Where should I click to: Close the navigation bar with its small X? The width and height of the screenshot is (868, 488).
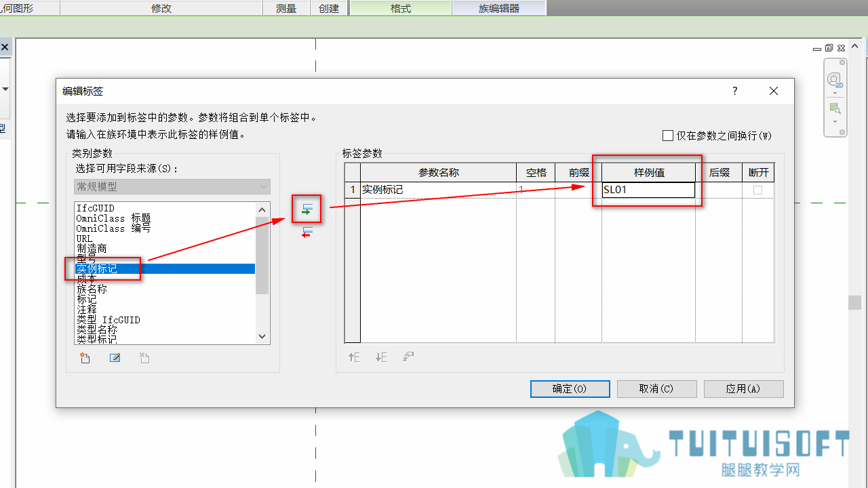point(842,62)
